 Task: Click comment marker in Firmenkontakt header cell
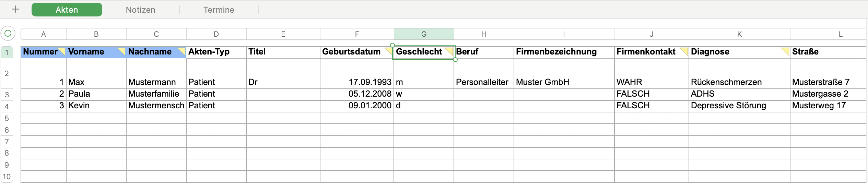pos(685,50)
